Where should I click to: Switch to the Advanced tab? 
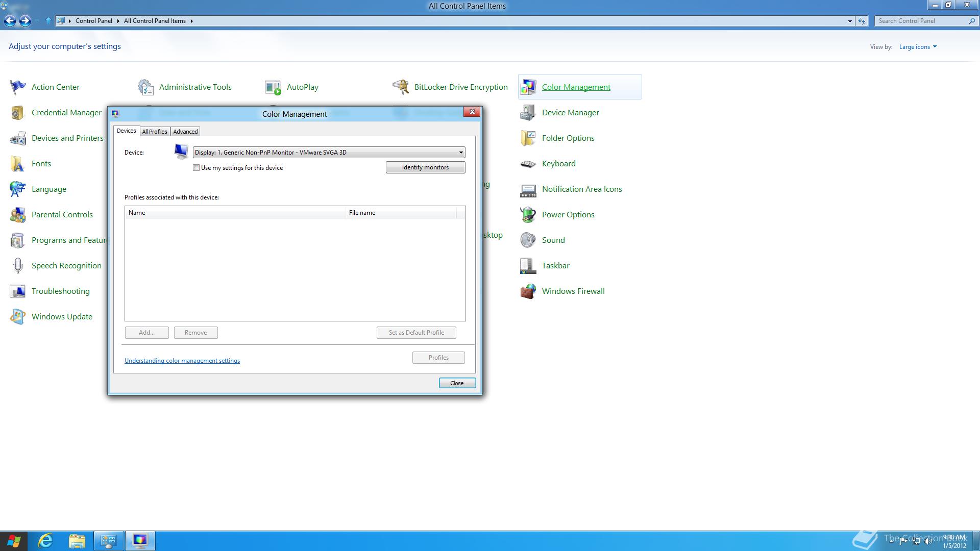click(185, 132)
